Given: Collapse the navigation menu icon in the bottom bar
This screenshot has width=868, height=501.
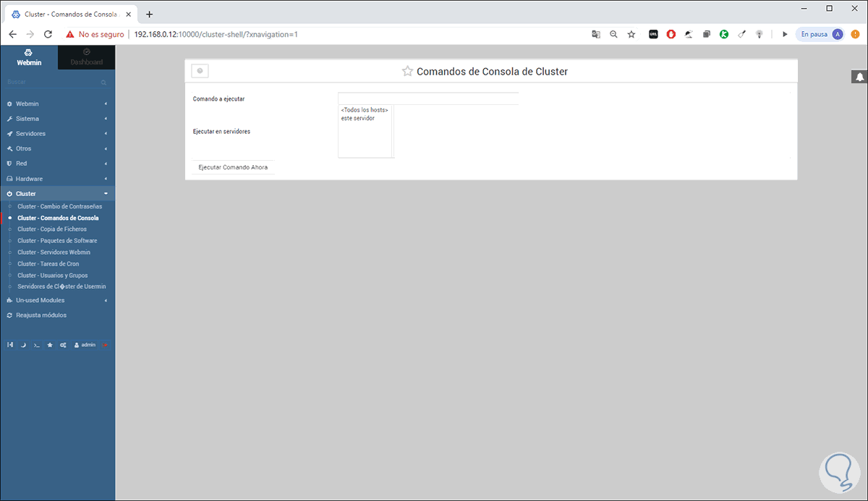Looking at the screenshot, I should [10, 345].
